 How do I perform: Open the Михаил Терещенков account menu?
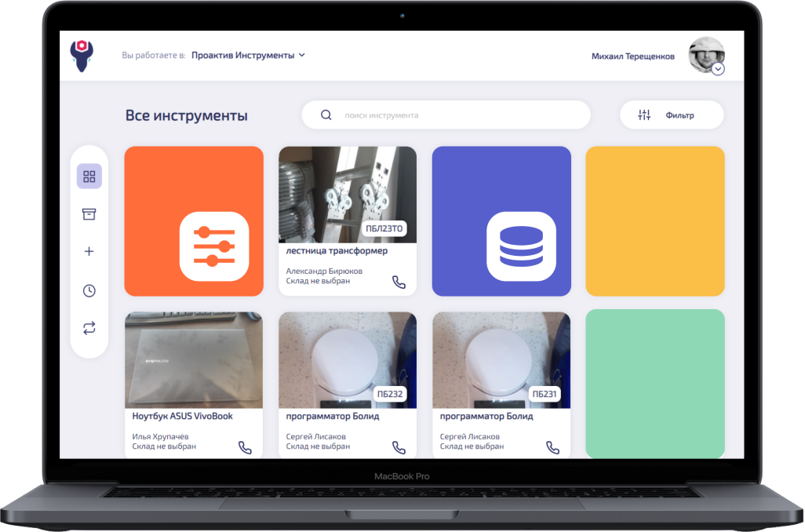tap(632, 56)
